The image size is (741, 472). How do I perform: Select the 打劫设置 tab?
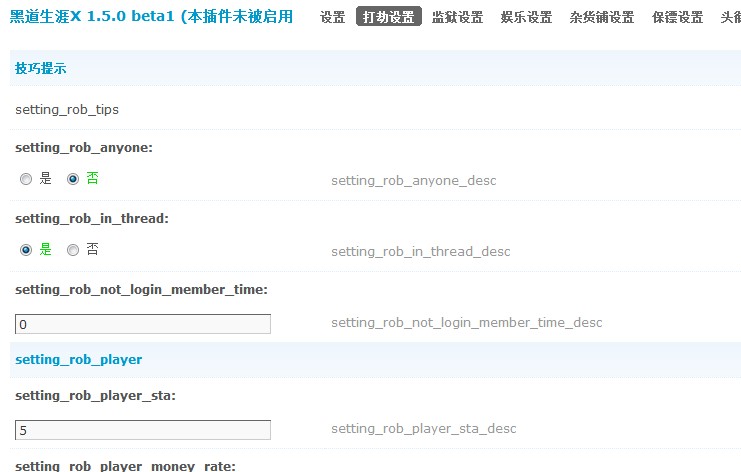[x=388, y=17]
